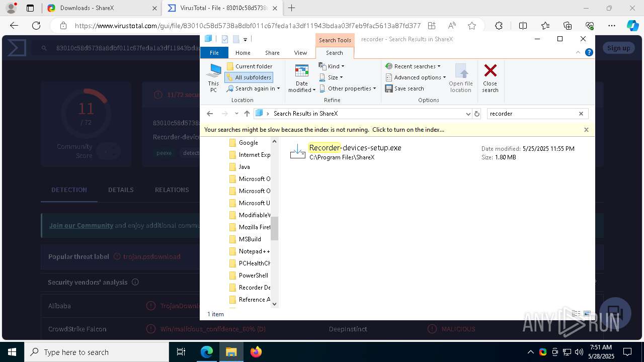The height and width of the screenshot is (362, 644).
Task: Click Save search in the ribbon
Action: 405,88
